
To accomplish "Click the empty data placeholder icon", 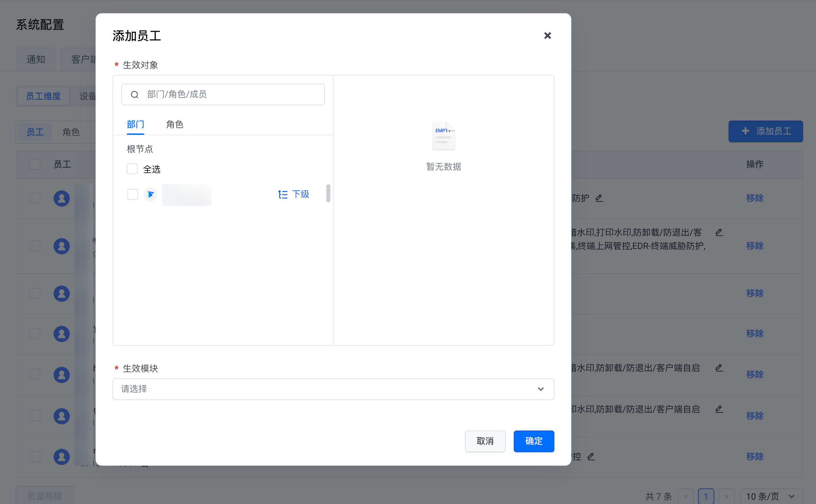I will (443, 136).
